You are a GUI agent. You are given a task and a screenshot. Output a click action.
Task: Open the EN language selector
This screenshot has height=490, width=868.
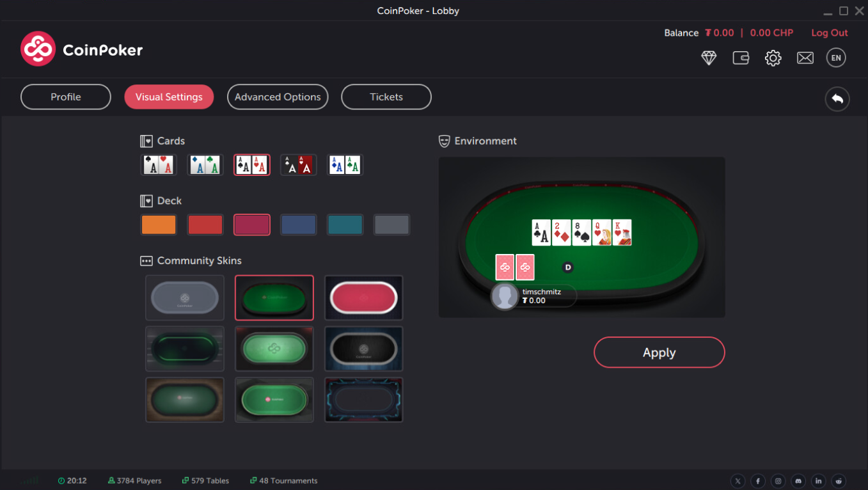point(836,58)
